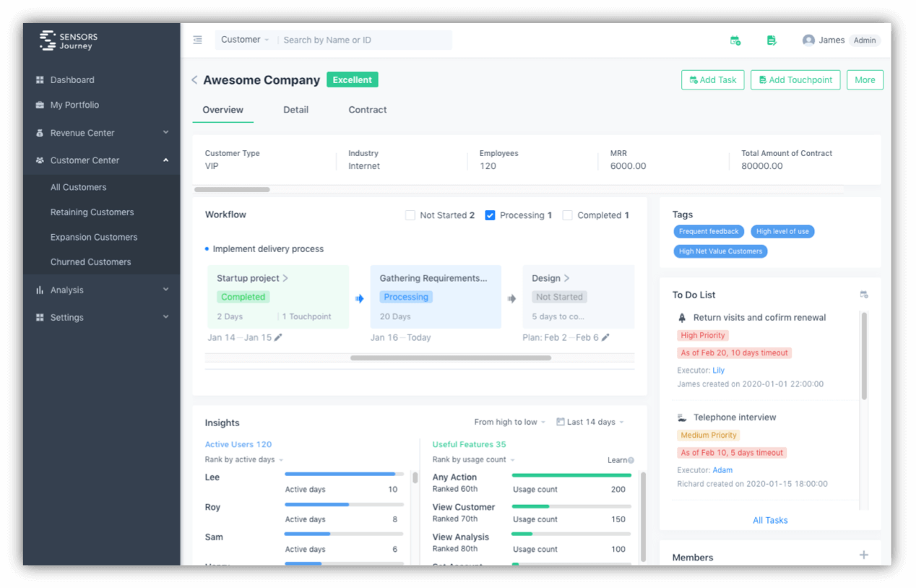Add a member with the plus icon
916x588 pixels.
864,555
